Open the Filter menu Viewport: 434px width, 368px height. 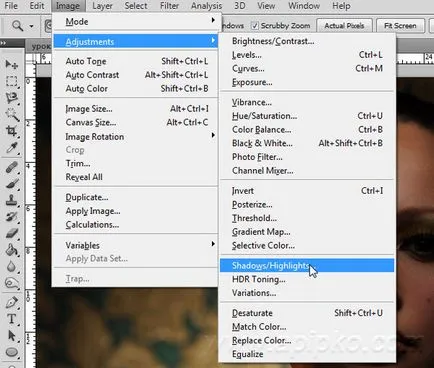[169, 6]
